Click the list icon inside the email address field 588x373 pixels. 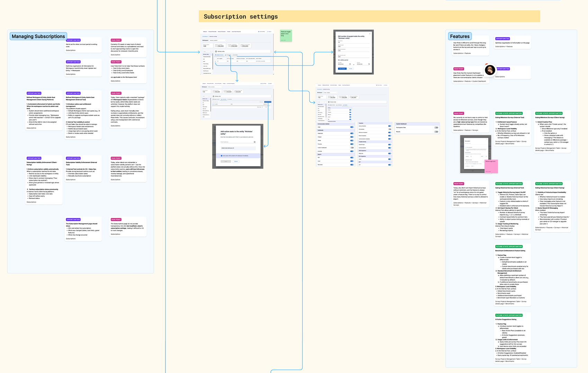tap(255, 142)
